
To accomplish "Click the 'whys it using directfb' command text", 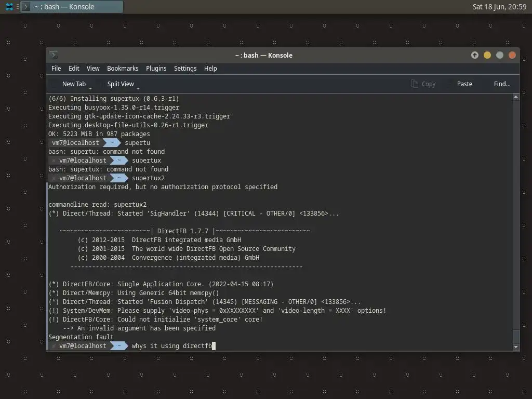I will pyautogui.click(x=171, y=345).
